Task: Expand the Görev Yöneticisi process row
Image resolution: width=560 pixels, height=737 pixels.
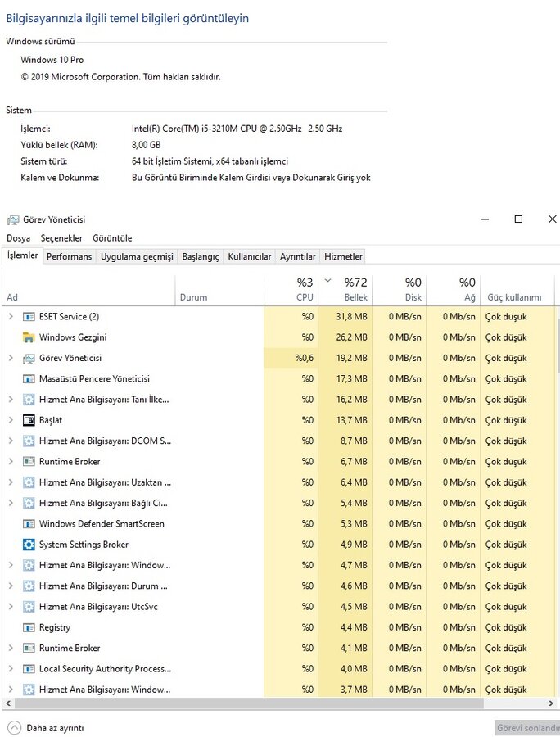Action: (x=11, y=358)
